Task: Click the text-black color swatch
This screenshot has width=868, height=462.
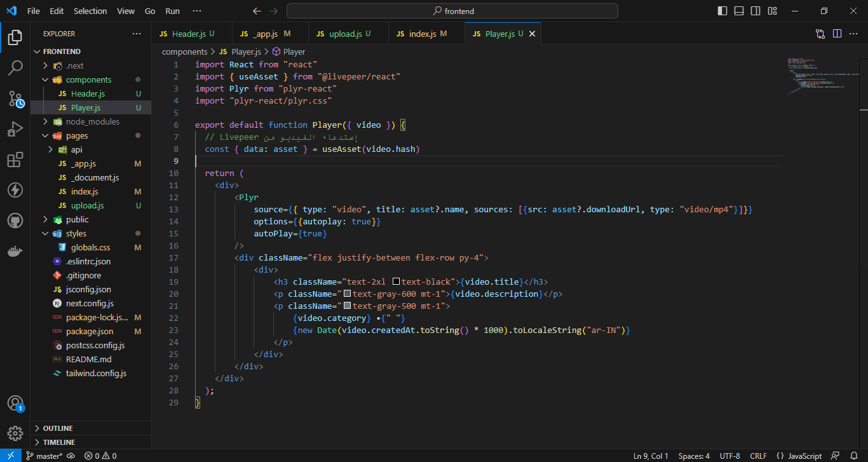Action: coord(396,282)
